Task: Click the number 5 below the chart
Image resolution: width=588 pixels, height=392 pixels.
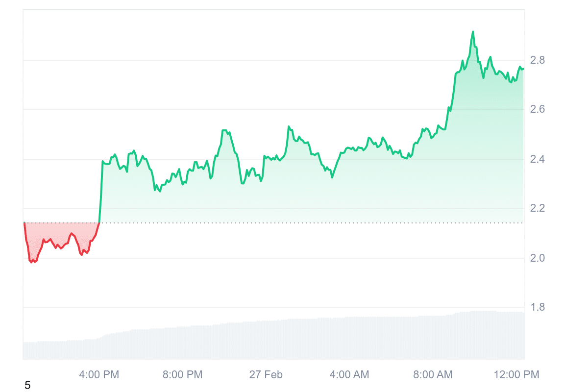Action: pos(27,386)
